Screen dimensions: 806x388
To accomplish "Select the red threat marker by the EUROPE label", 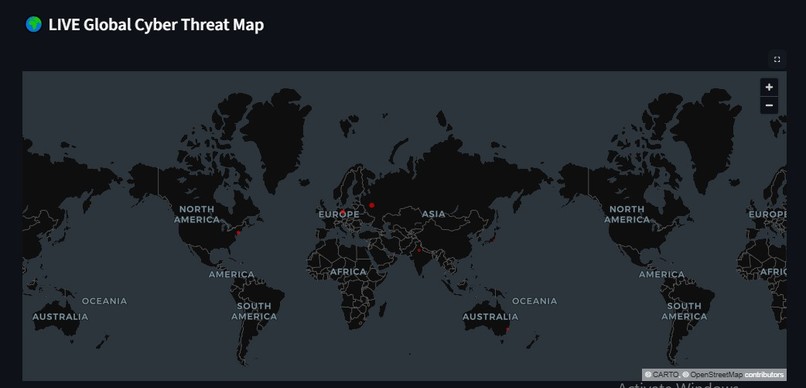I will pos(343,211).
